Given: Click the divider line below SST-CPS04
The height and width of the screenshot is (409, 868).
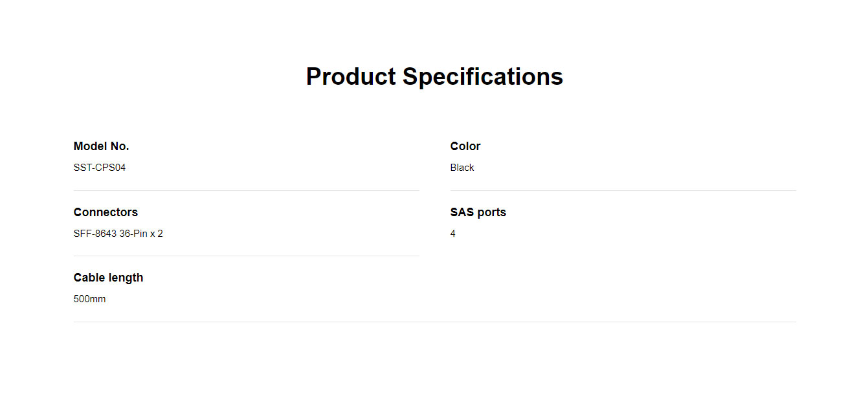Looking at the screenshot, I should coord(247,190).
